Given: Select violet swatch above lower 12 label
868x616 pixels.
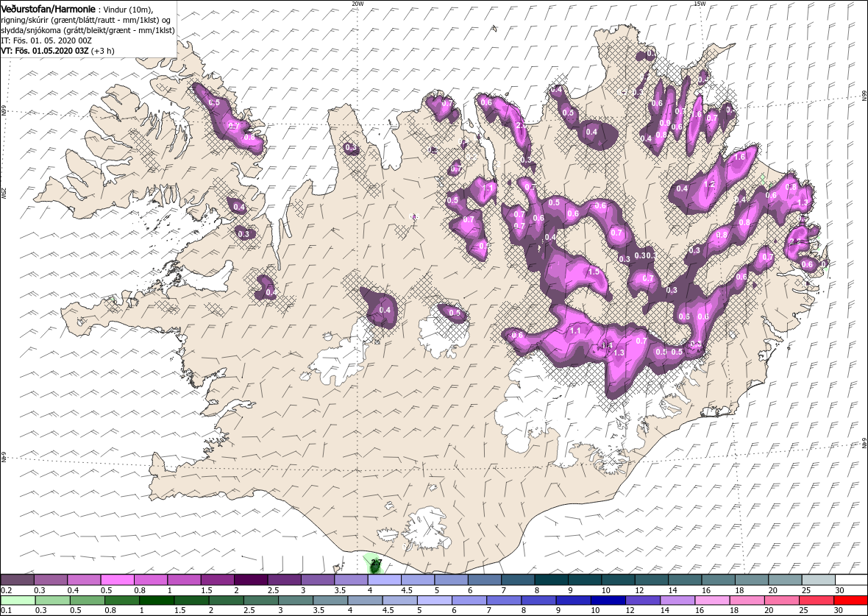Looking at the screenshot, I should pos(642,601).
